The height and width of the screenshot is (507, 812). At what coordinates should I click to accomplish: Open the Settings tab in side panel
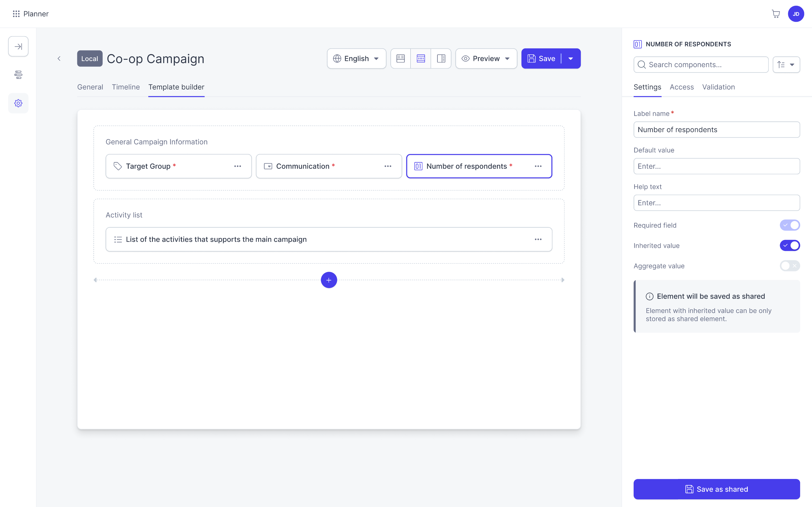647,87
